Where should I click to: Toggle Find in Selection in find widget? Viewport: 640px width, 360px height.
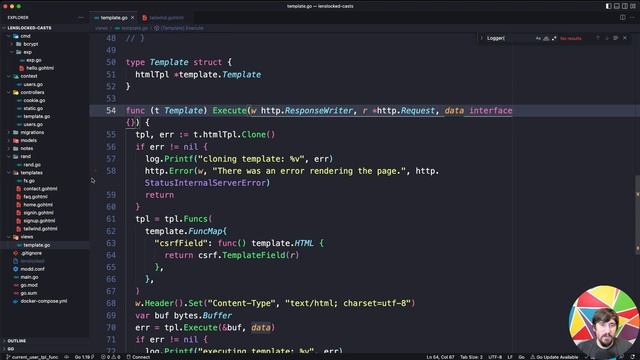tap(616, 38)
